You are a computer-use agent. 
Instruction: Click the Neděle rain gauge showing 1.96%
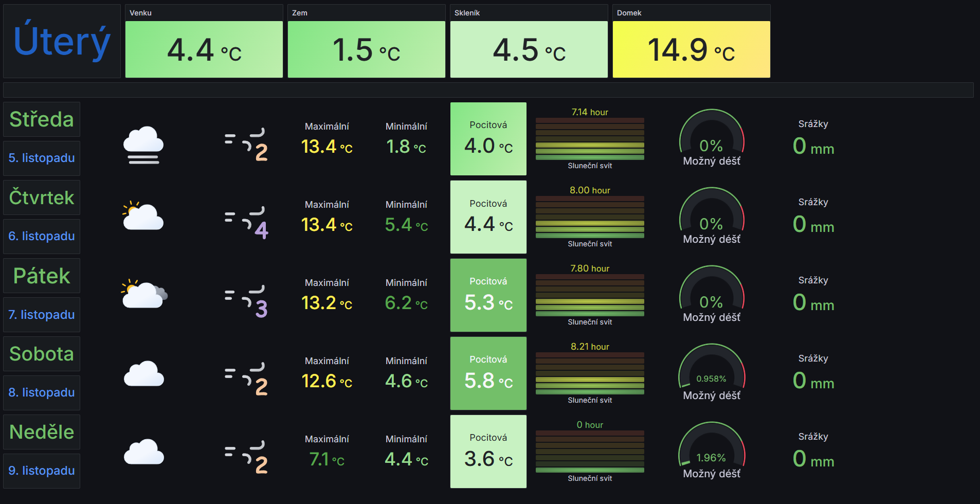(712, 451)
